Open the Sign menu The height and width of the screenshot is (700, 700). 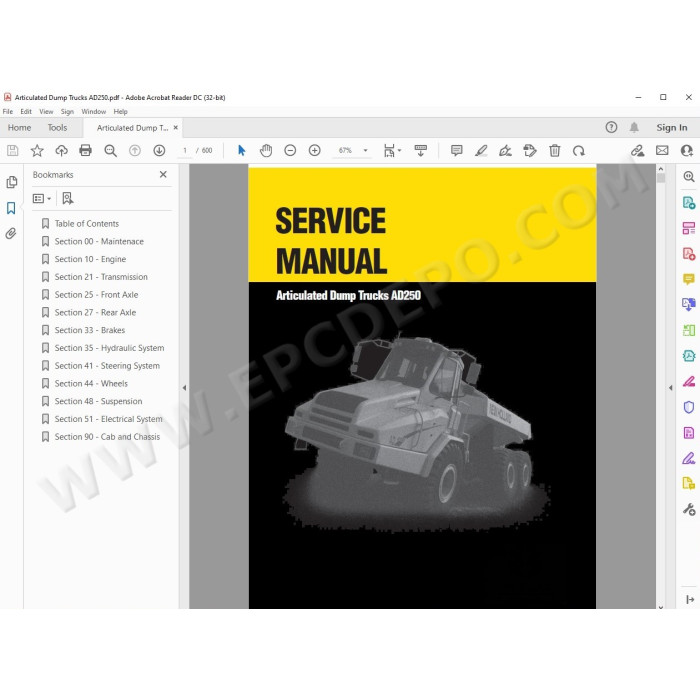(67, 112)
